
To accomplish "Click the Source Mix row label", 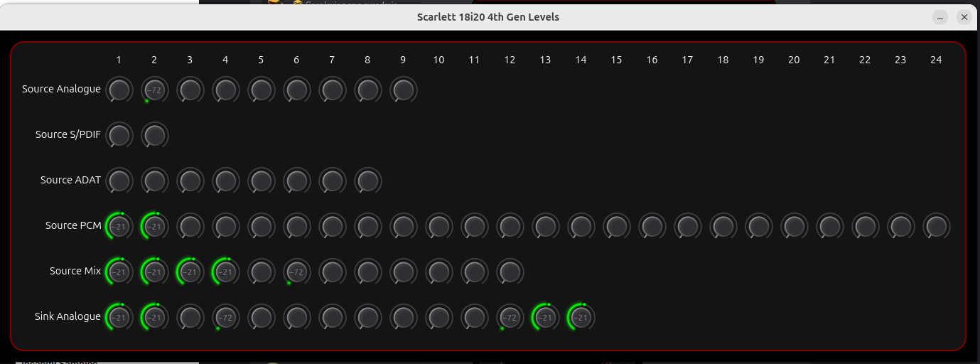I will [x=75, y=271].
